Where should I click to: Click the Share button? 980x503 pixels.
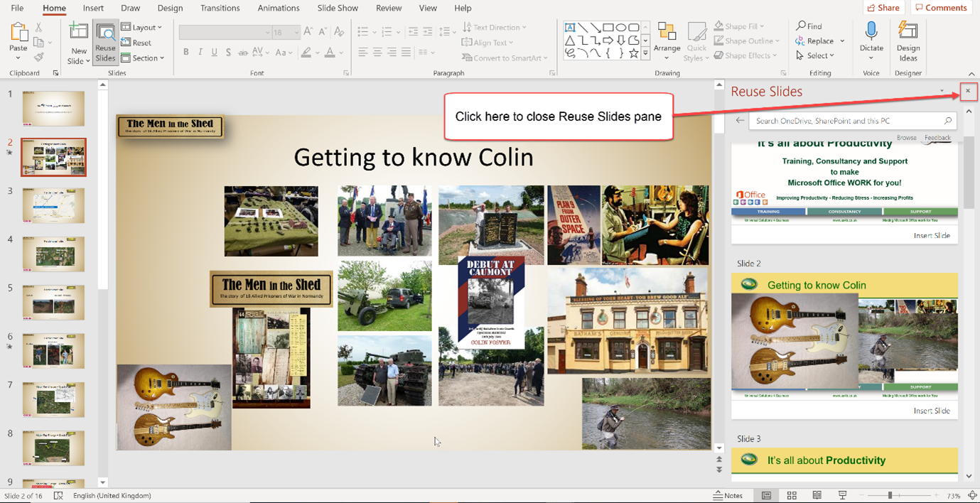[x=883, y=8]
